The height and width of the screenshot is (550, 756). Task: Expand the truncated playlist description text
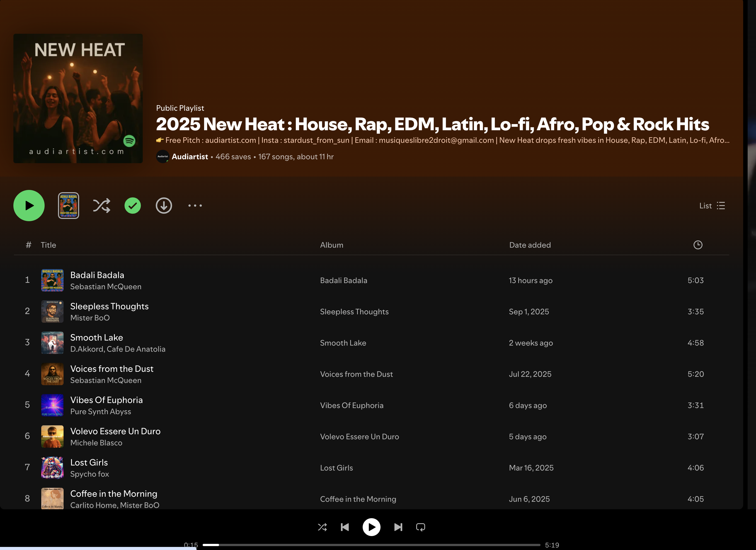(x=443, y=140)
